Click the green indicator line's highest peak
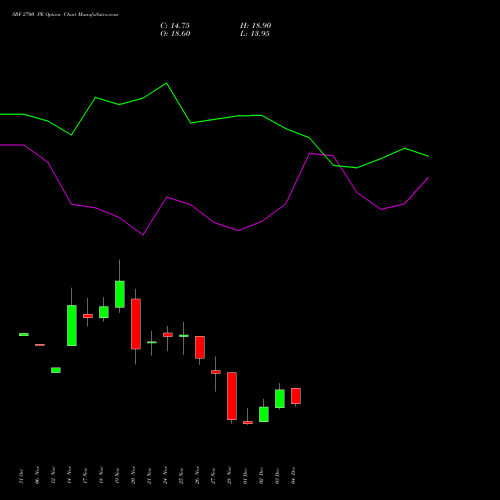The width and height of the screenshot is (500, 500). (167, 83)
